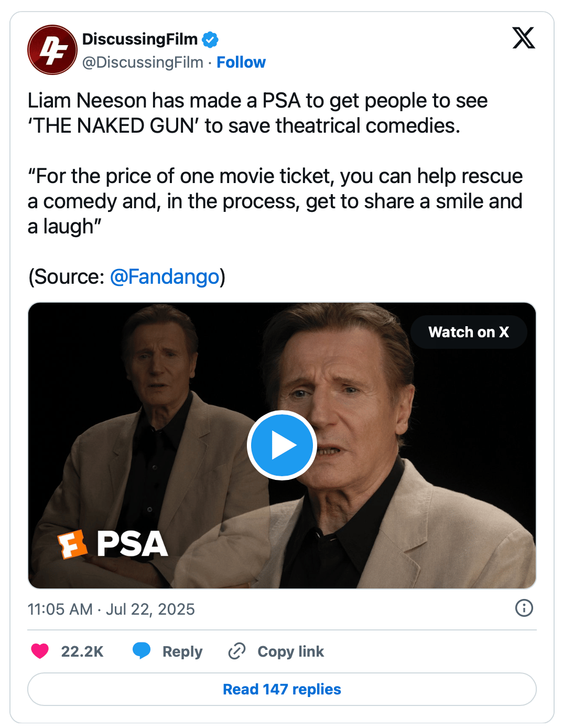Play the Liam Neeson PSA video
The width and height of the screenshot is (563, 728).
(282, 445)
